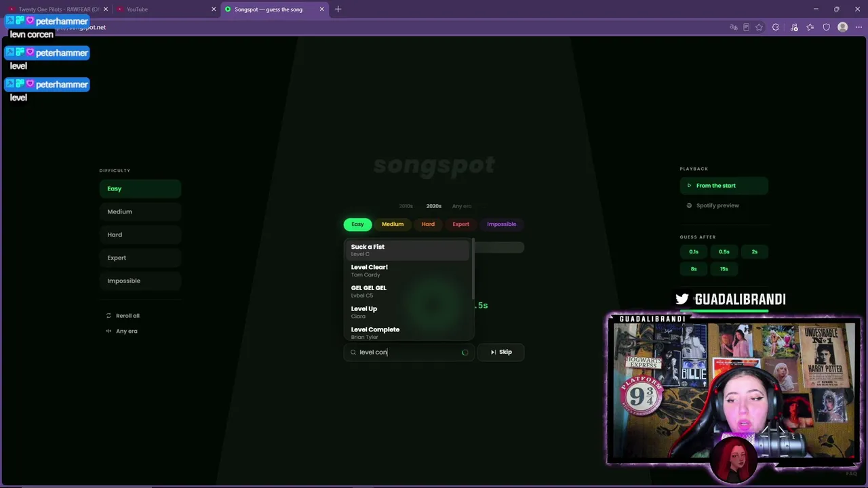Open the browser profile avatar
The width and height of the screenshot is (868, 488).
[x=842, y=27]
